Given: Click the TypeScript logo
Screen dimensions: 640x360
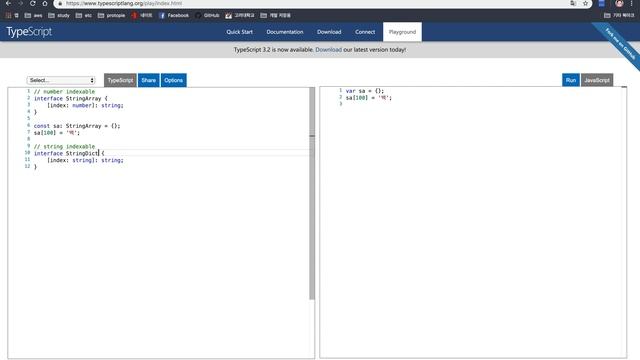Looking at the screenshot, I should click(x=29, y=32).
